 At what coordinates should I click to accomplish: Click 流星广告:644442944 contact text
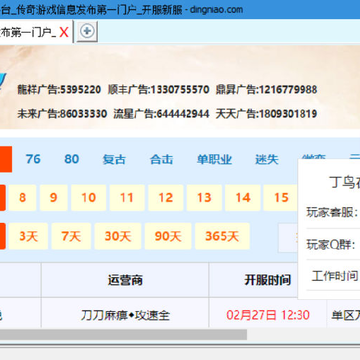click(161, 114)
